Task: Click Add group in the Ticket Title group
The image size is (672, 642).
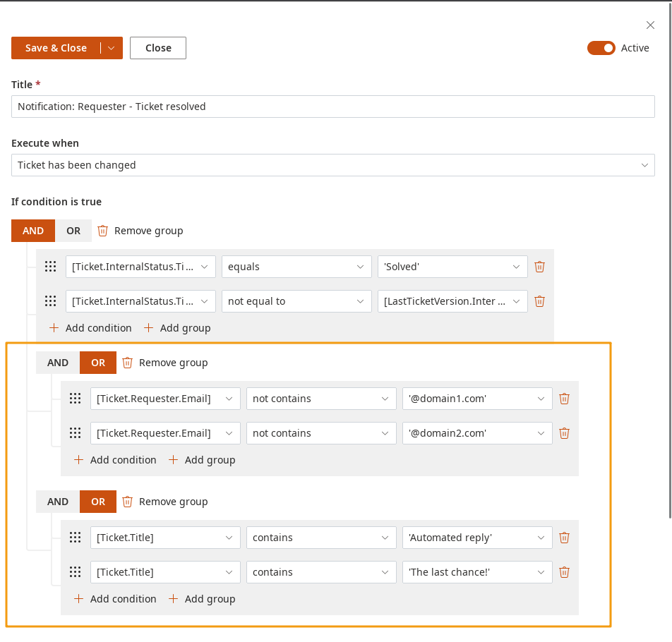Action: point(202,599)
